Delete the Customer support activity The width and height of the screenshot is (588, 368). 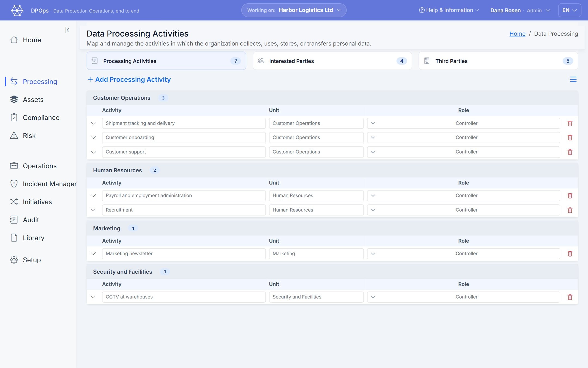click(x=570, y=152)
